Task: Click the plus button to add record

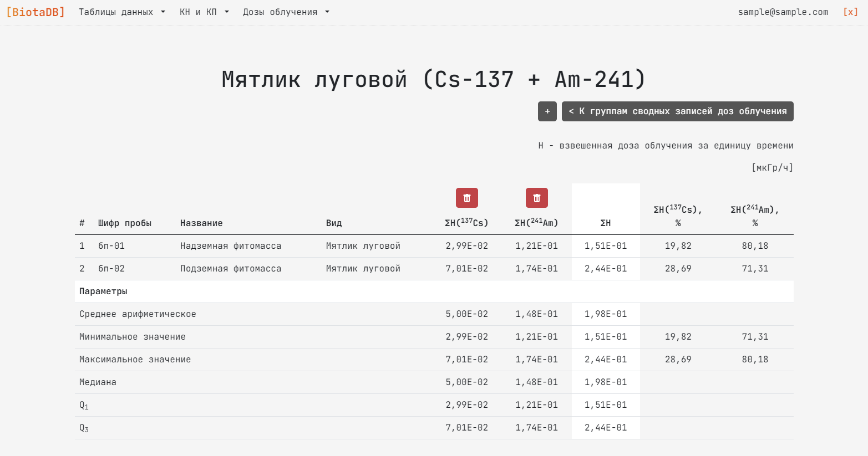Action: tap(547, 111)
